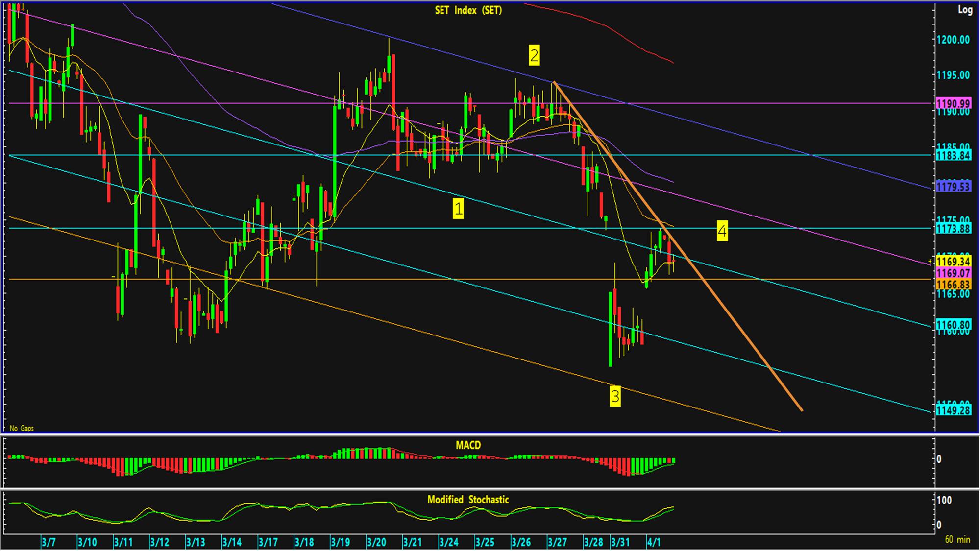
Task: Click the SET Index (SET) chart title
Action: 468,10
